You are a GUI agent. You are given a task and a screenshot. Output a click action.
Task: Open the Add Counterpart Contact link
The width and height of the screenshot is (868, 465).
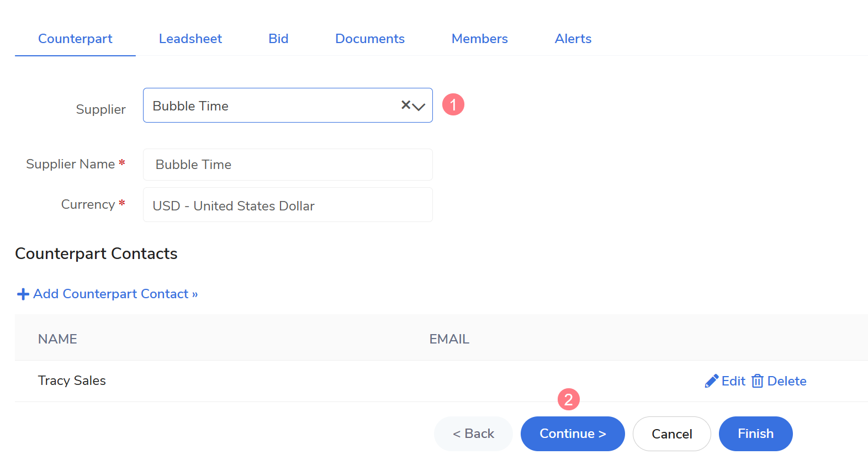tap(115, 294)
